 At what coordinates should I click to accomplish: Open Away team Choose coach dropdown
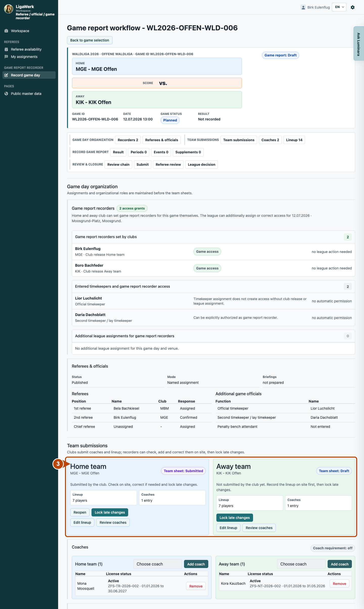pos(301,564)
